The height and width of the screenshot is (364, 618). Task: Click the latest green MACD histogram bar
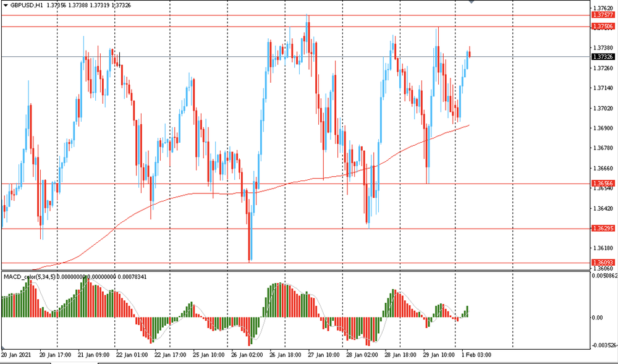[x=467, y=311]
